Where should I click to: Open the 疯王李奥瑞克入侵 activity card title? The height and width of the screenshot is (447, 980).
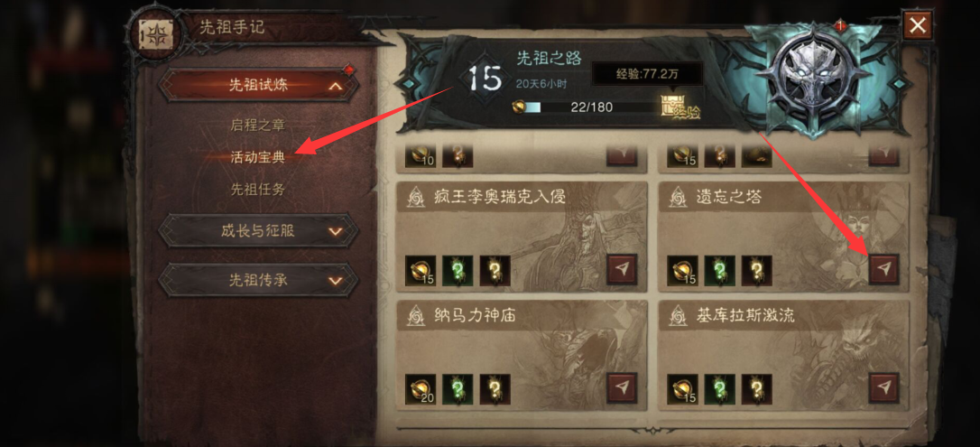[x=499, y=197]
